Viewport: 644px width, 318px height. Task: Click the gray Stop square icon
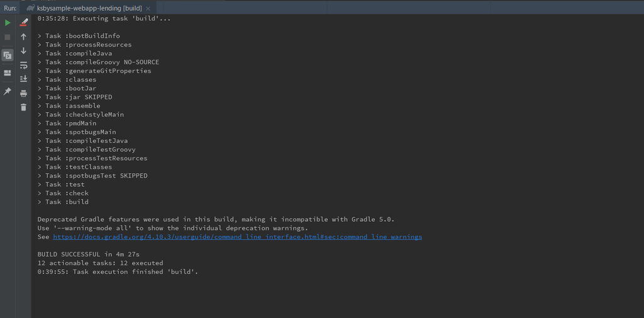[x=8, y=37]
